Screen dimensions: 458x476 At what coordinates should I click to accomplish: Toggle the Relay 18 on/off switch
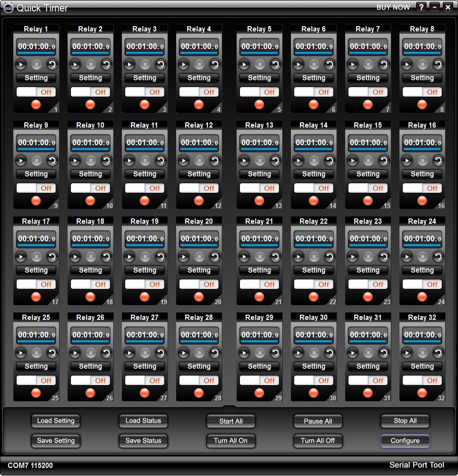point(90,285)
